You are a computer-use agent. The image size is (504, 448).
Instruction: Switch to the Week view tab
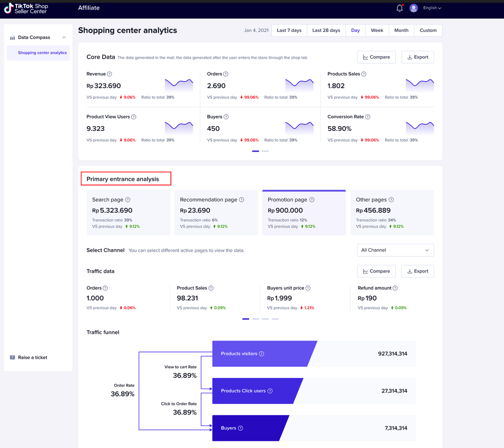pyautogui.click(x=377, y=31)
